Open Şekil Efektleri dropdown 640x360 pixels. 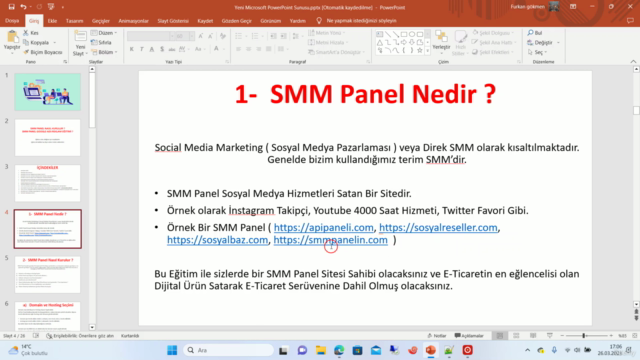[x=493, y=52]
